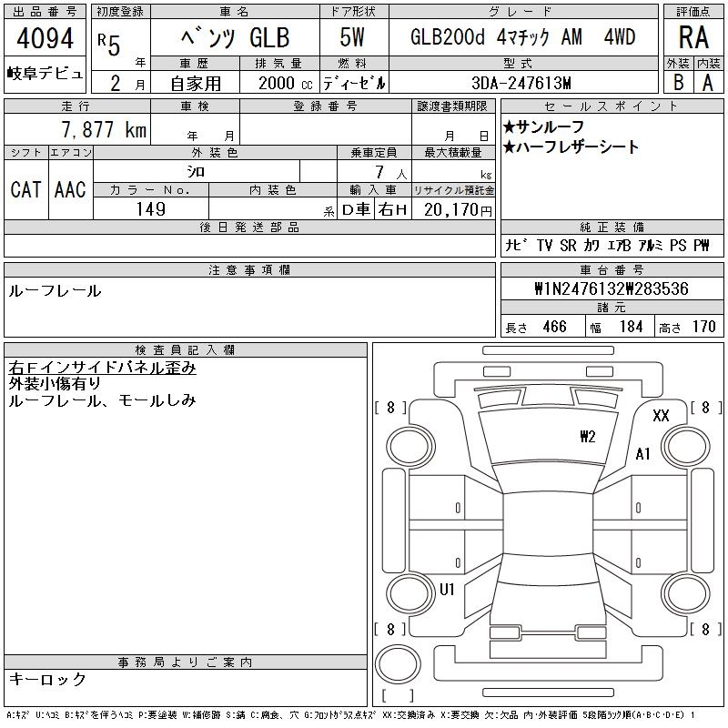
Task: Select the underlined 右Fインサイドパネル歪み note
Action: click(102, 368)
